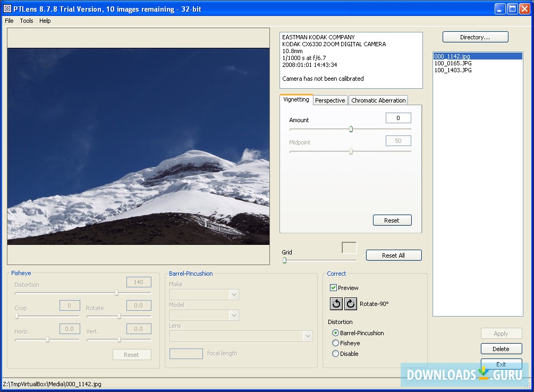Rotate the image 90° counterclockwise
Image resolution: width=534 pixels, height=392 pixels.
tap(336, 303)
